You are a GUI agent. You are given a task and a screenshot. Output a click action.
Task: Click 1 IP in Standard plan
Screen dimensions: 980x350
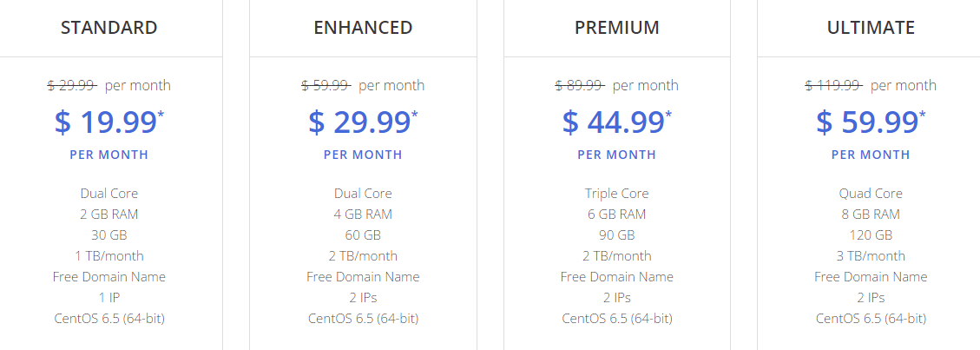(109, 298)
